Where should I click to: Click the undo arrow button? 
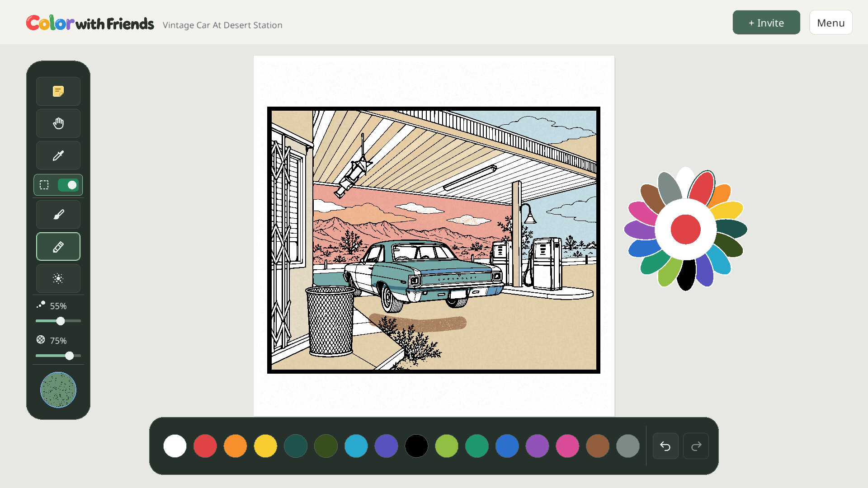pos(665,446)
